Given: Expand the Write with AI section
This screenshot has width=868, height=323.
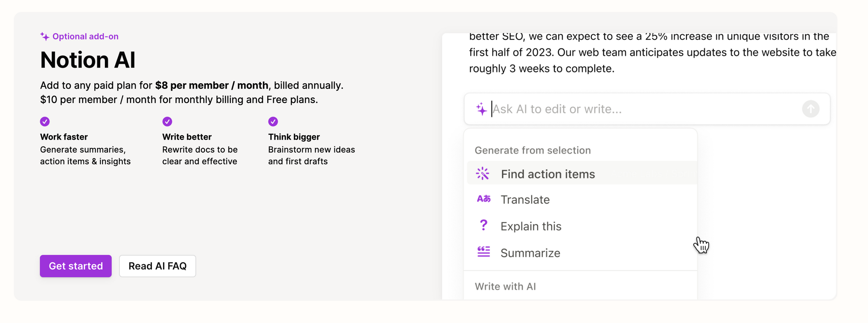Looking at the screenshot, I should pos(505,286).
